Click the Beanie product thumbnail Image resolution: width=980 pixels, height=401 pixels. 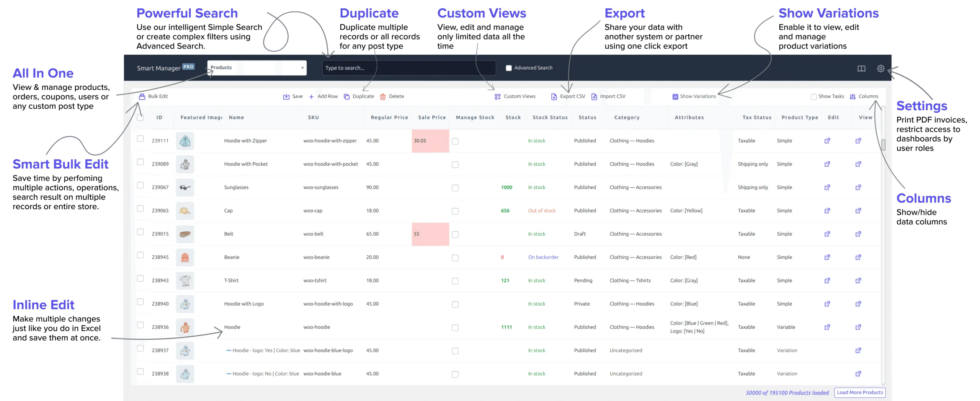(185, 257)
